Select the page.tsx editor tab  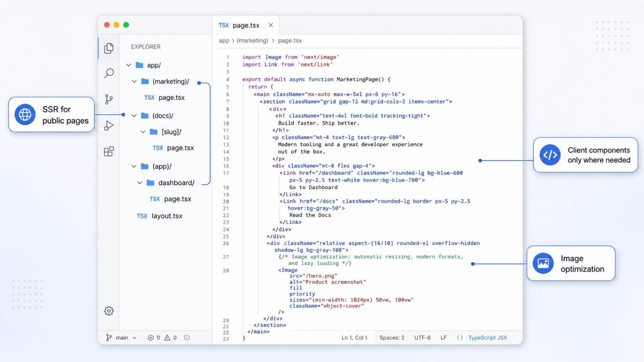pos(246,25)
